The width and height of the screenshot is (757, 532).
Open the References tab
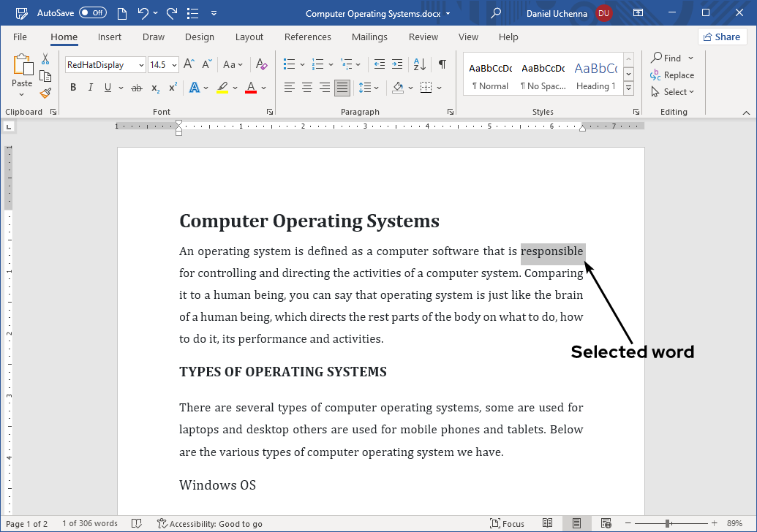click(307, 37)
